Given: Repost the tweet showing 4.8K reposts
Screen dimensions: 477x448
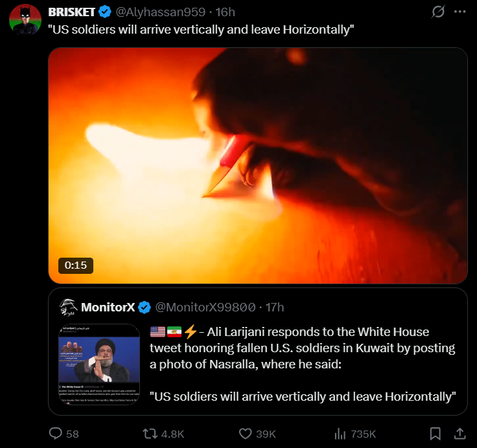Looking at the screenshot, I should coord(164,433).
